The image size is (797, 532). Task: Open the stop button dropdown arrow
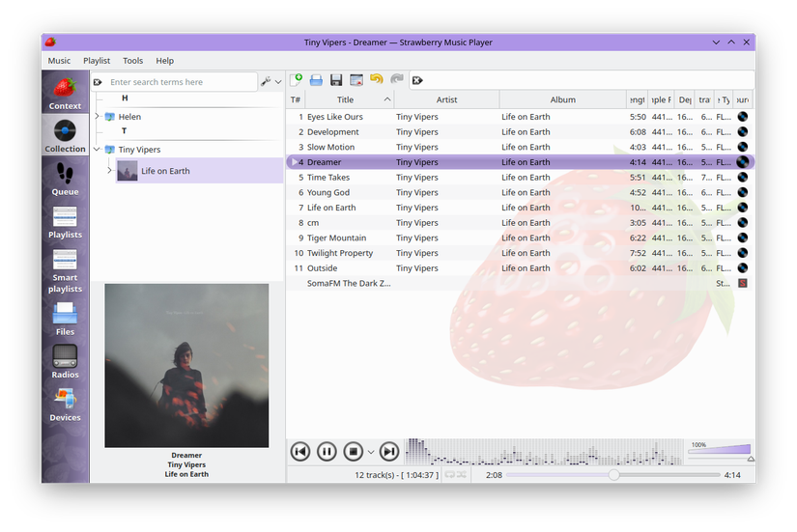[x=371, y=452]
